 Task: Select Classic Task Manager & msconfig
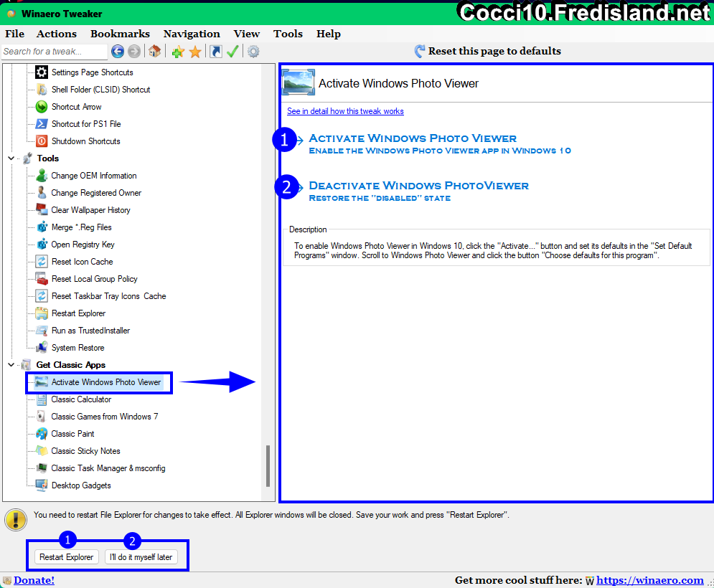[x=108, y=468]
